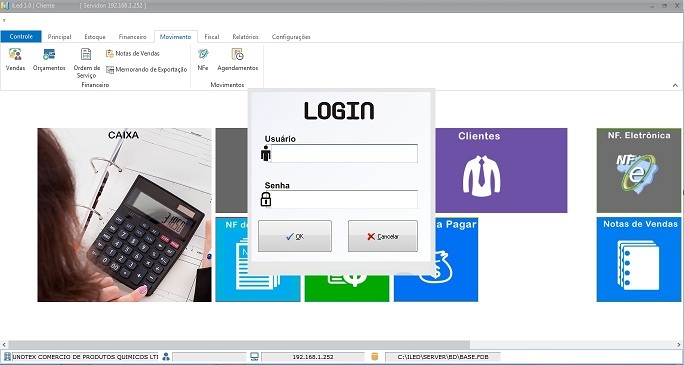684x365 pixels.
Task: Open the Agendamentos icon
Action: pyautogui.click(x=238, y=60)
